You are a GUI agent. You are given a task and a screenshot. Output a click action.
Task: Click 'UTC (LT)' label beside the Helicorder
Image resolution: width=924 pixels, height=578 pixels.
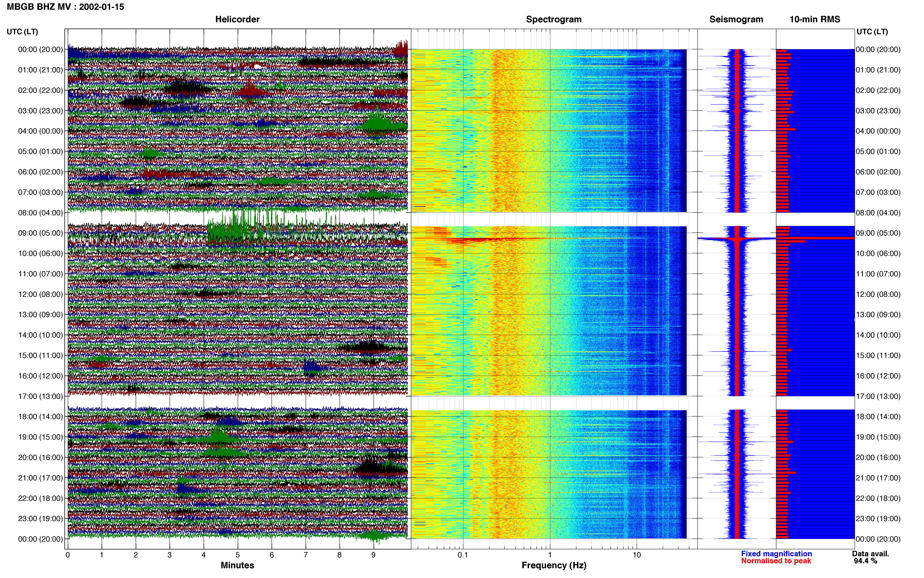point(22,32)
